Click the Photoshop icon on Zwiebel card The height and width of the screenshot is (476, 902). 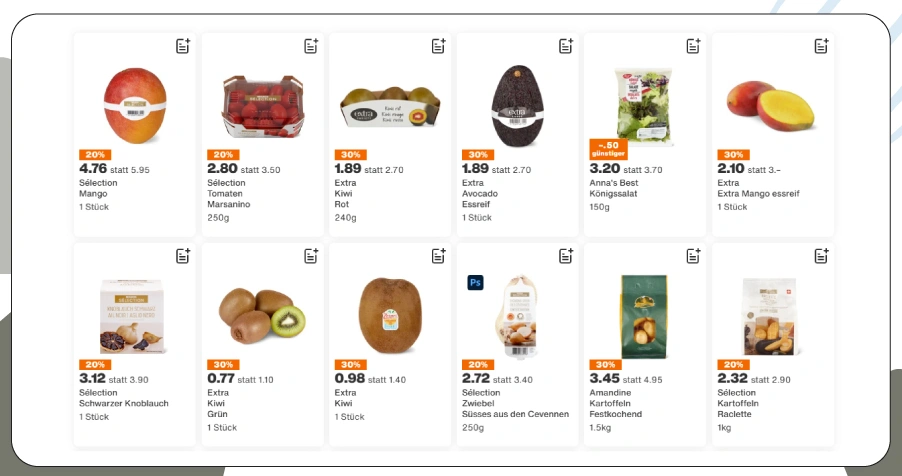475,283
